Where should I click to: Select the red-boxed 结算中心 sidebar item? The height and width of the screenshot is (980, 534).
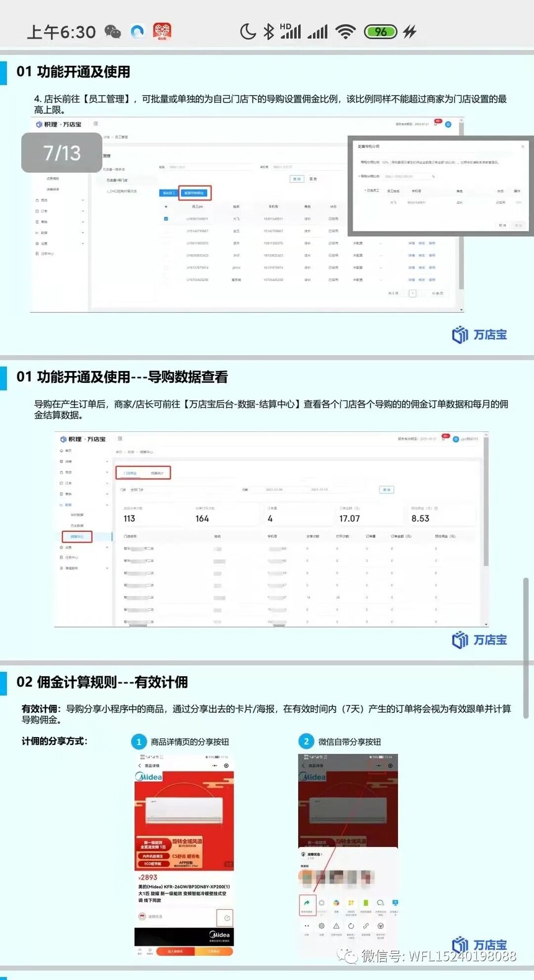coord(77,536)
